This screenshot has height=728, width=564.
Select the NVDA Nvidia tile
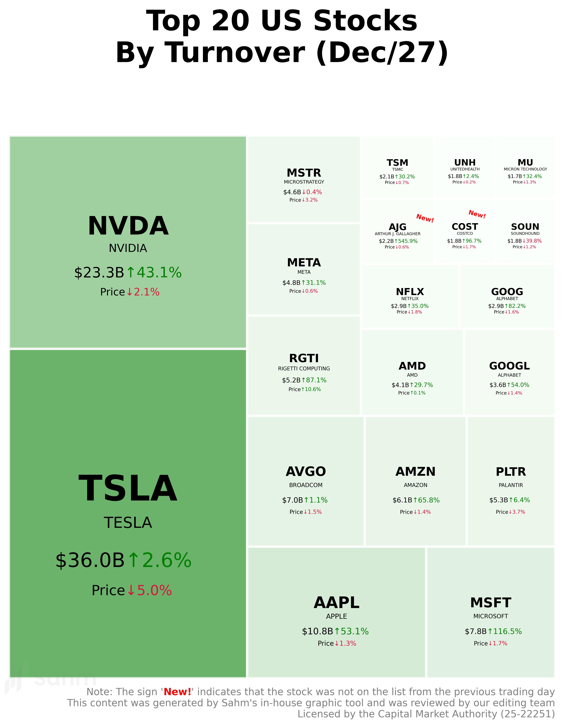click(x=128, y=242)
